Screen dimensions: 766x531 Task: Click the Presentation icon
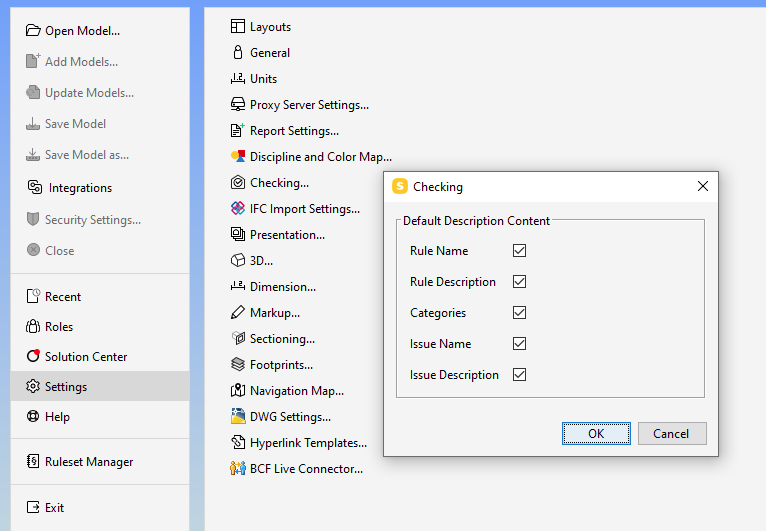point(237,234)
